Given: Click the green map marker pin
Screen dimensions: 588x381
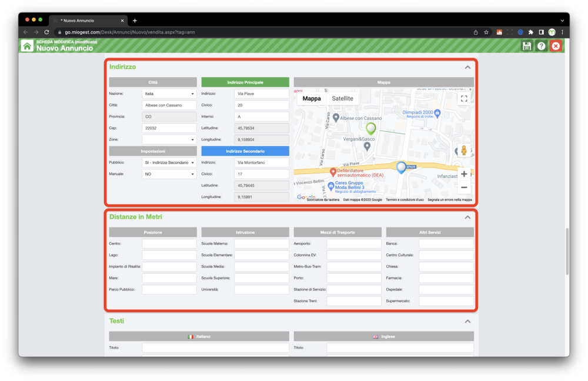Looking at the screenshot, I should click(370, 129).
